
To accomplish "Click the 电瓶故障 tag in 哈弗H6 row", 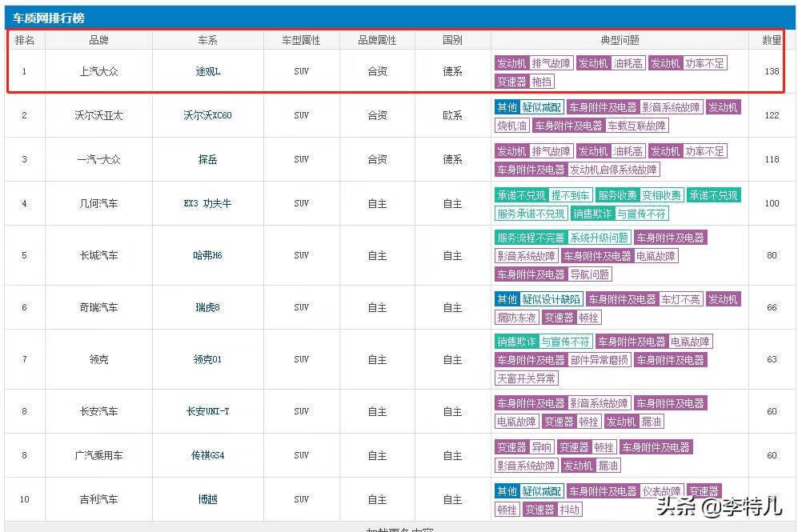I will (x=620, y=256).
